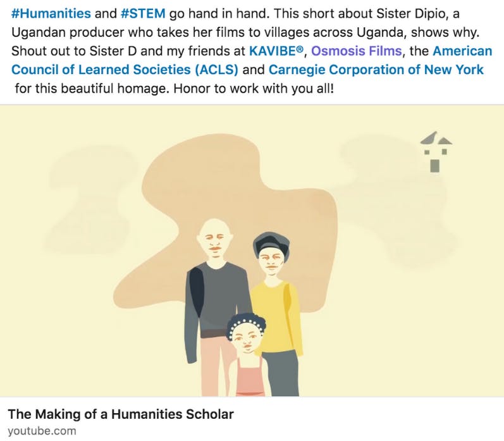This screenshot has height=441, width=504.
Task: Open the #STEM hashtag
Action: [x=143, y=13]
